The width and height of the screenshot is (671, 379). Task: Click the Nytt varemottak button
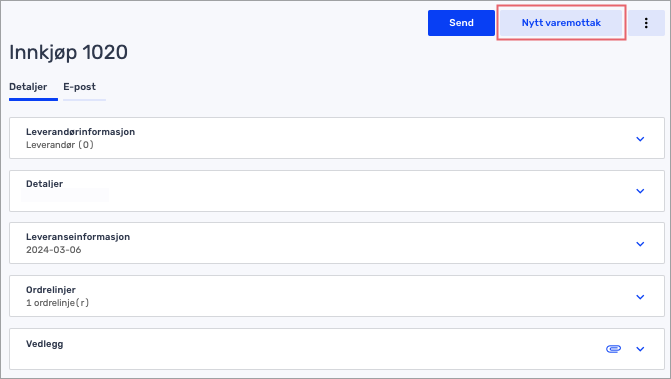coord(561,23)
